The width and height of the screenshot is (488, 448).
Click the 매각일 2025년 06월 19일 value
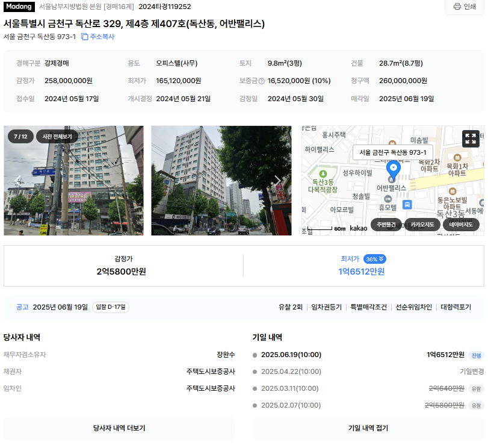[406, 99]
